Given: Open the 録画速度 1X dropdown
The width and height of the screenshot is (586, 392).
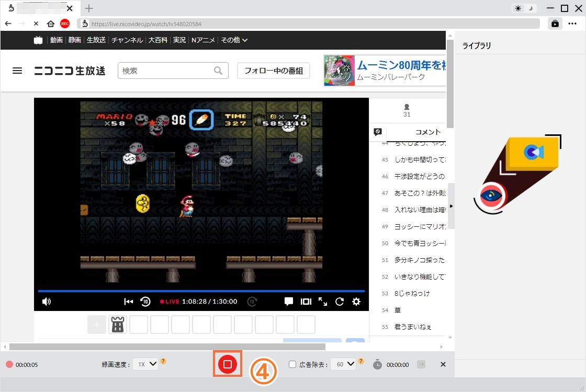Looking at the screenshot, I should (146, 364).
